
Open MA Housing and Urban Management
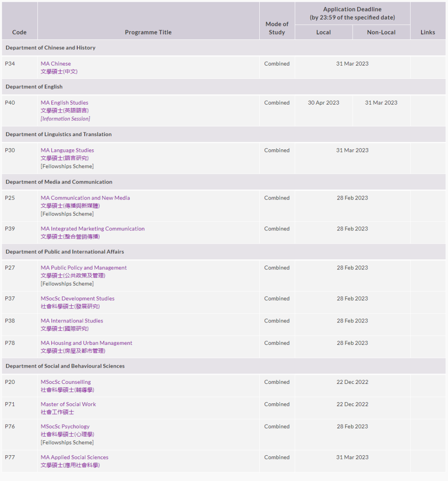coord(86,343)
